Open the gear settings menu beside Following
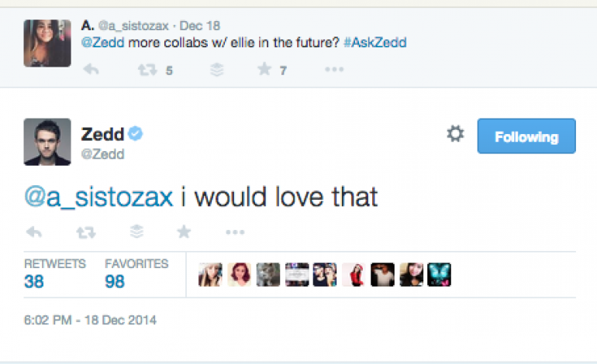This screenshot has height=364, width=597. [x=455, y=135]
